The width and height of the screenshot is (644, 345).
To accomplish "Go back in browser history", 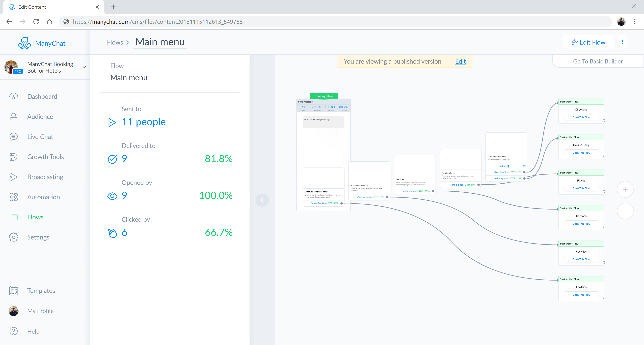I will [9, 22].
